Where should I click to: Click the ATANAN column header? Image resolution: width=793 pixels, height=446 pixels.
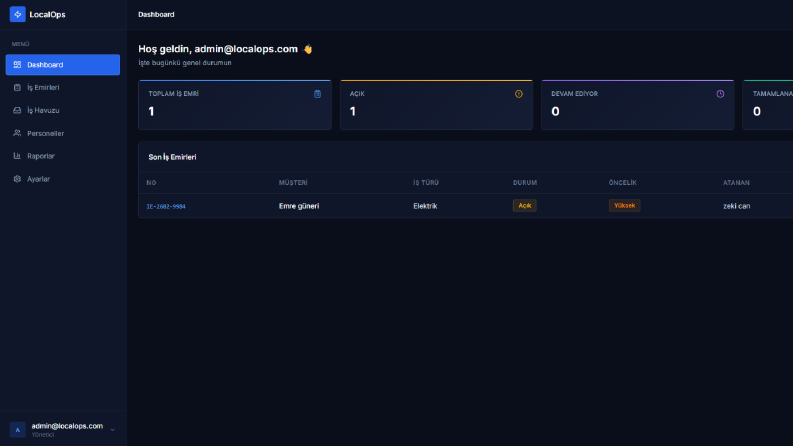[x=736, y=183]
